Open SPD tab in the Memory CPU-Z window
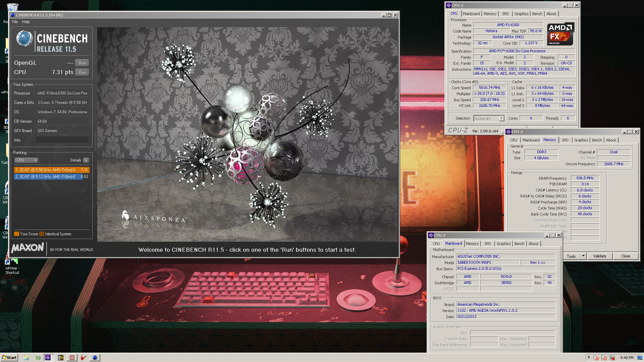 [565, 140]
